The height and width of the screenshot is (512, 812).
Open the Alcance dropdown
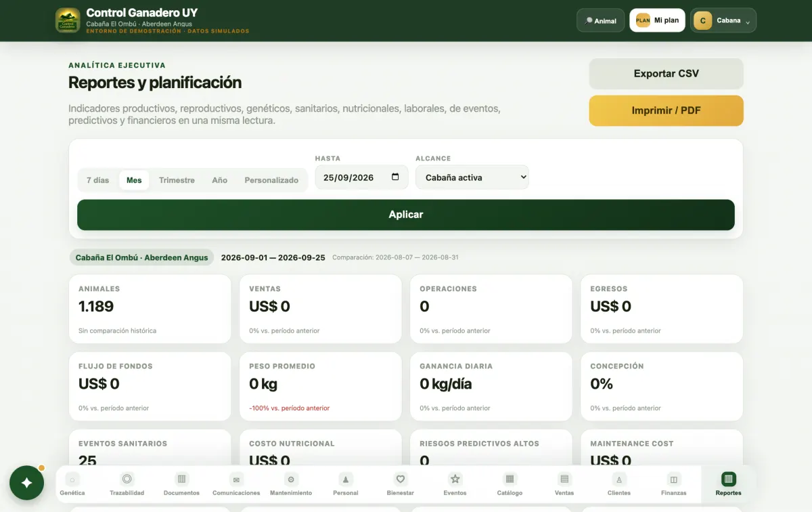472,177
